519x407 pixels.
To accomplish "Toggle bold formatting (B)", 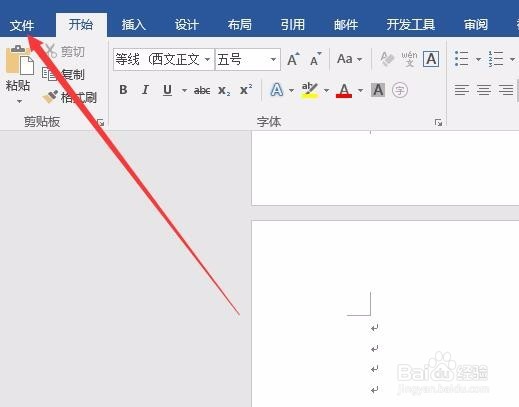I will [x=123, y=90].
